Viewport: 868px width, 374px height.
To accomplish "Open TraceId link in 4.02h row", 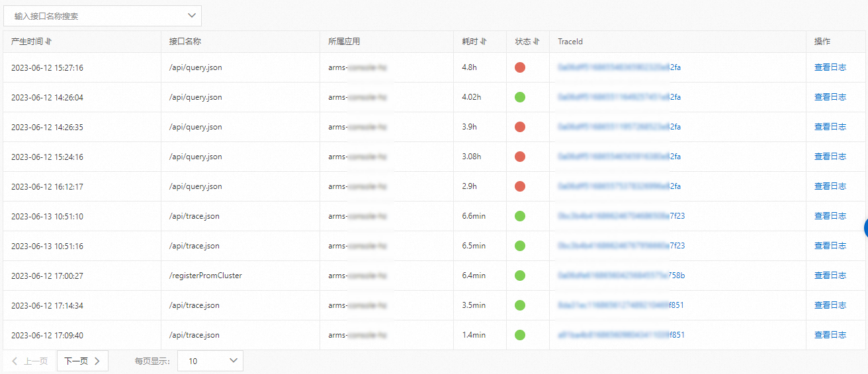I will point(619,97).
